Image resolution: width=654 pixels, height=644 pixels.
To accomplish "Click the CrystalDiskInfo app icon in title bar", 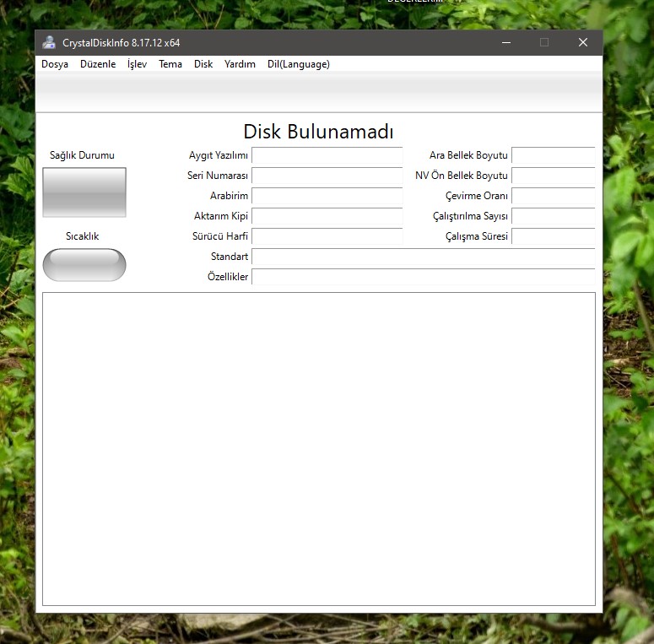I will (49, 42).
